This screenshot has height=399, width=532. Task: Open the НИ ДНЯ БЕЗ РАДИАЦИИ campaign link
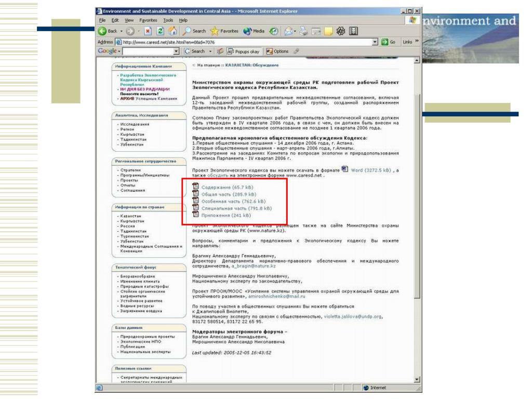click(x=145, y=89)
